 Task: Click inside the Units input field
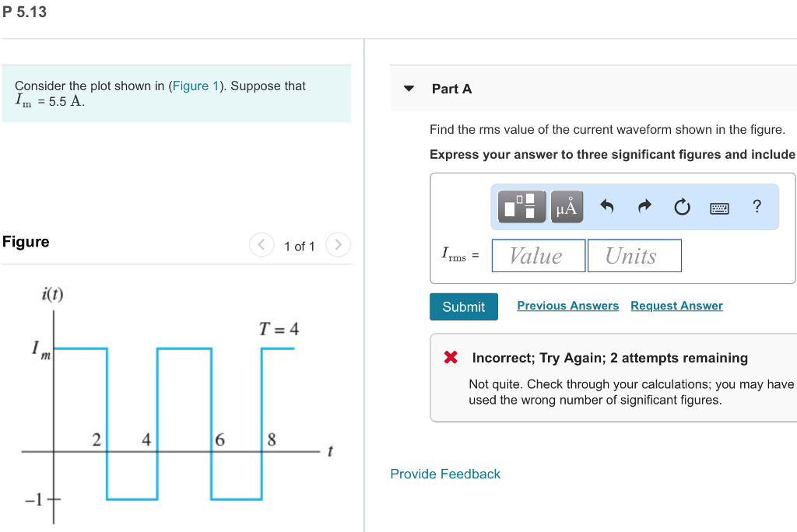pyautogui.click(x=634, y=255)
